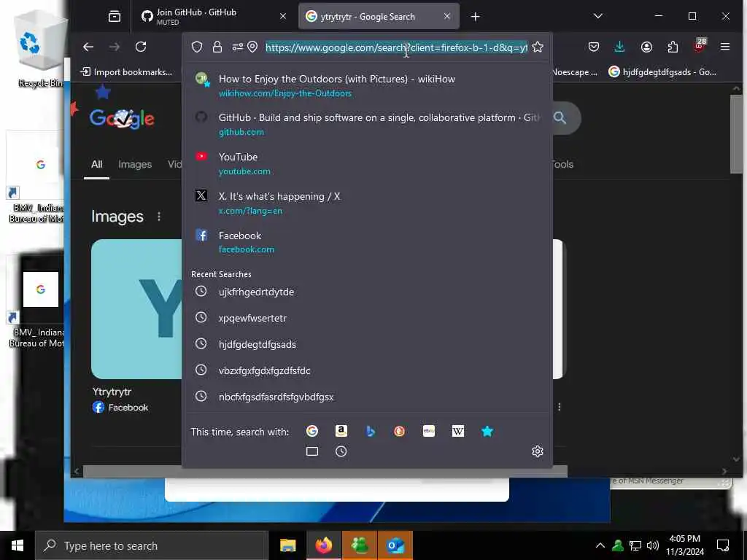Open the Firefox View tab icon
Image resolution: width=747 pixels, height=560 pixels.
point(115,16)
